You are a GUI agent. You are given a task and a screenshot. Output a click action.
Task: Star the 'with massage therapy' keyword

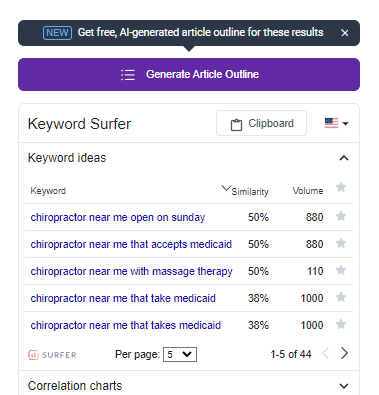(341, 270)
